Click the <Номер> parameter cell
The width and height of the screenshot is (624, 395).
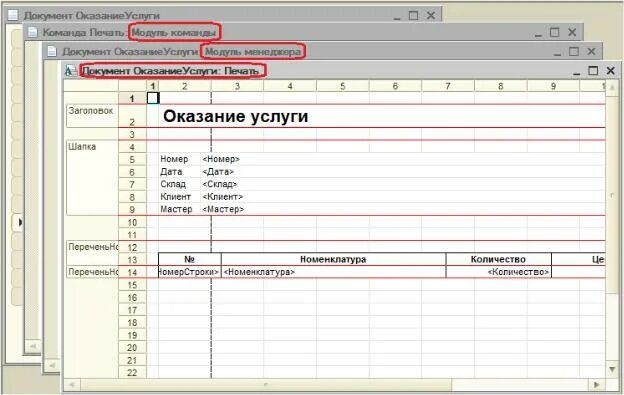[x=221, y=159]
